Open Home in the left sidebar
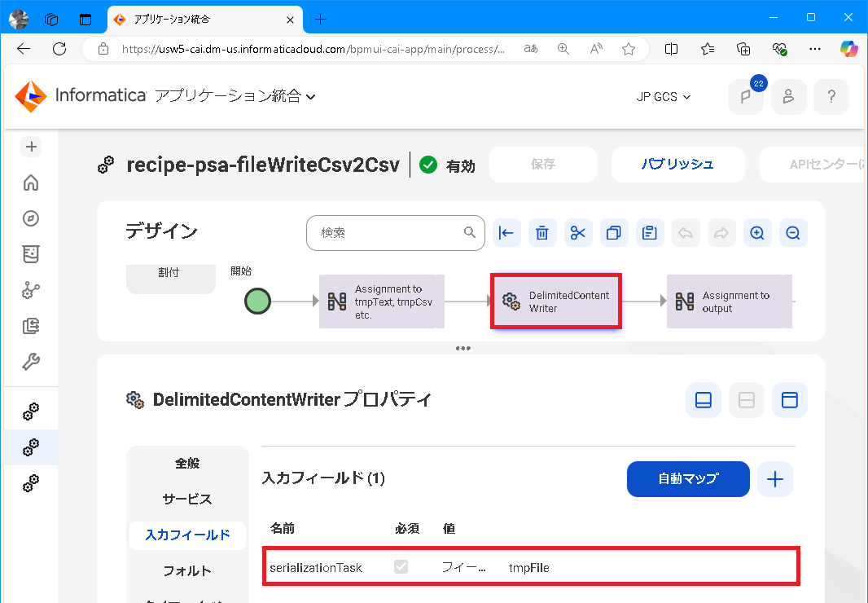 pos(31,183)
